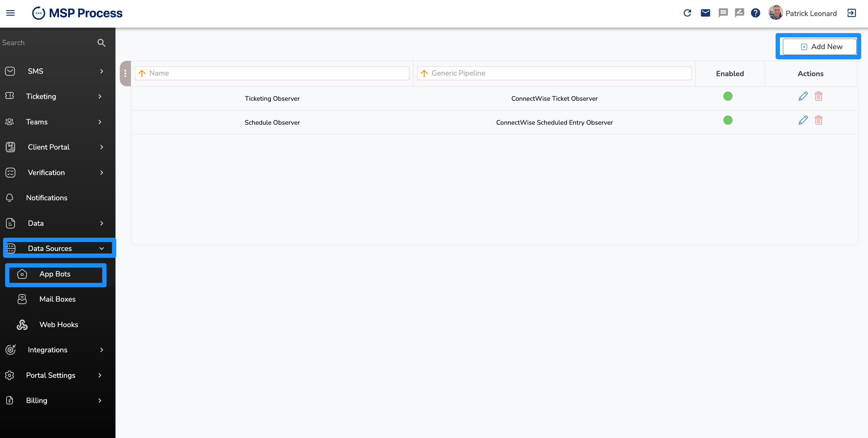Image resolution: width=868 pixels, height=438 pixels.
Task: Click the Client Portal icon
Action: pos(10,147)
